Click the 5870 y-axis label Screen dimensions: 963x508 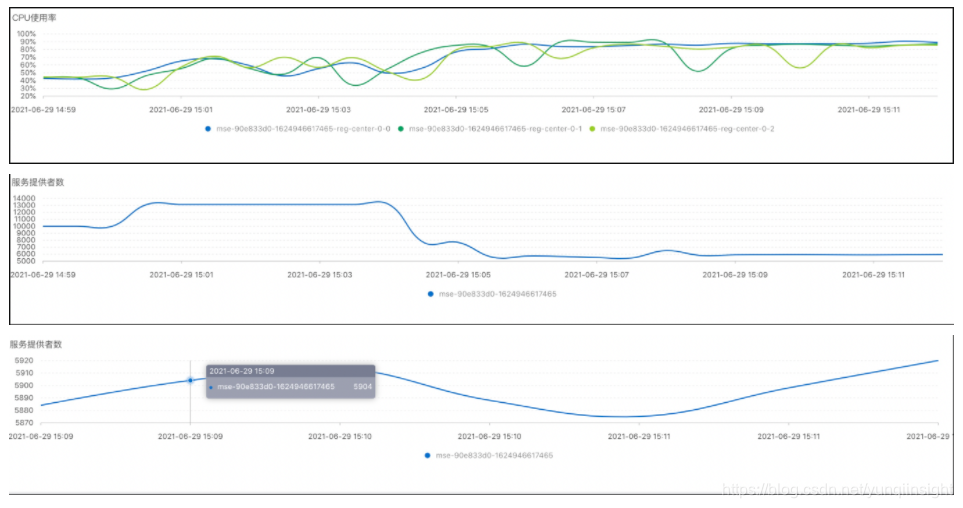24,423
